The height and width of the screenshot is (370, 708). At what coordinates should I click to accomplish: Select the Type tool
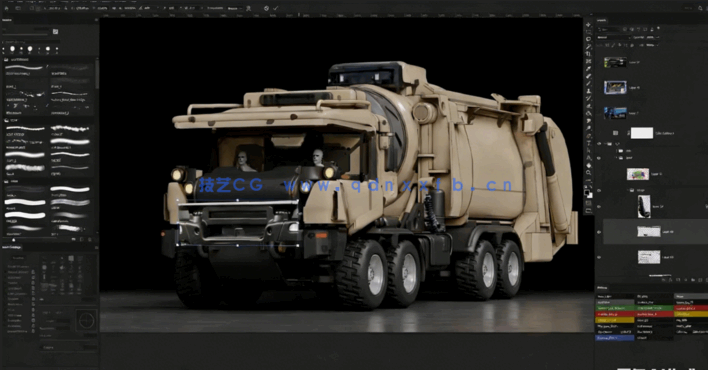pos(588,143)
